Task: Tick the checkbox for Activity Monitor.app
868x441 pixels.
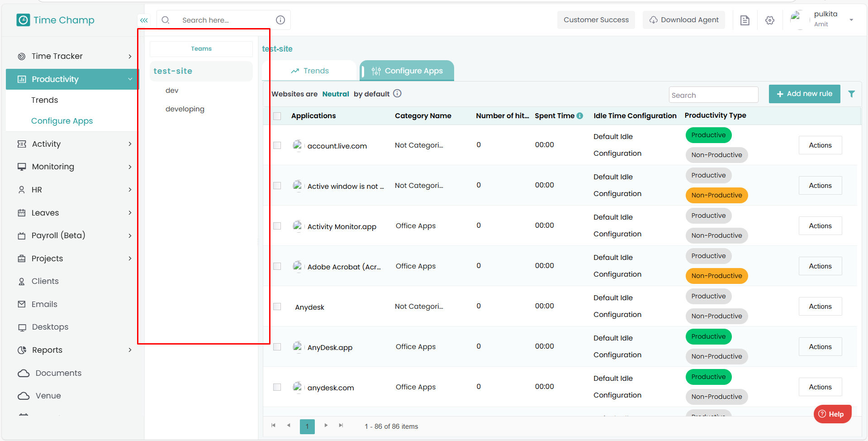Action: (277, 226)
